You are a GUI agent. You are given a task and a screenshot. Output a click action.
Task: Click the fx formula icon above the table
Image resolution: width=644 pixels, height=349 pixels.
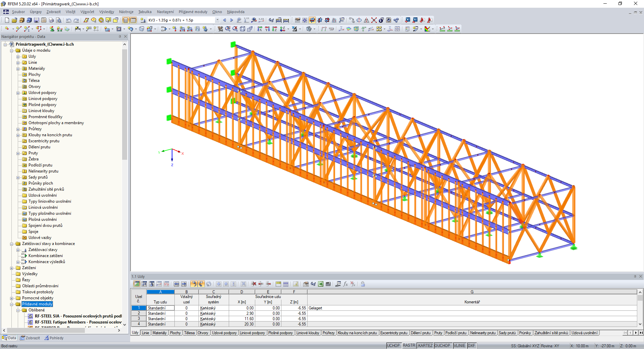[x=345, y=284]
